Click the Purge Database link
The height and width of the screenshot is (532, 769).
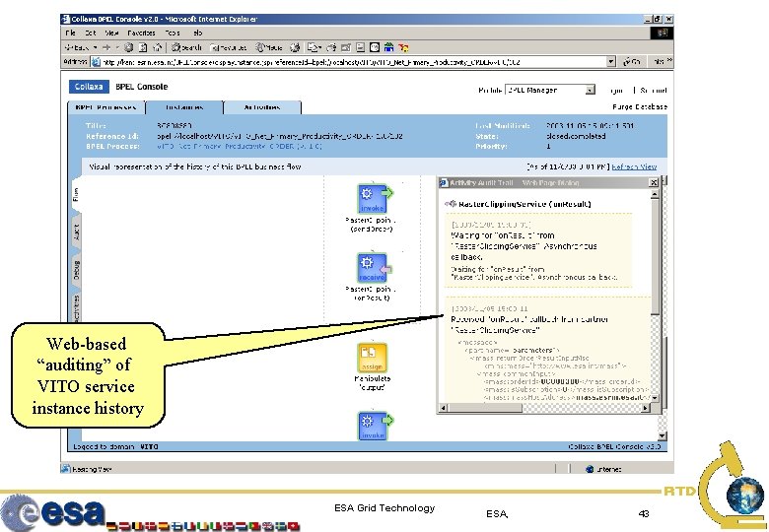pos(640,106)
